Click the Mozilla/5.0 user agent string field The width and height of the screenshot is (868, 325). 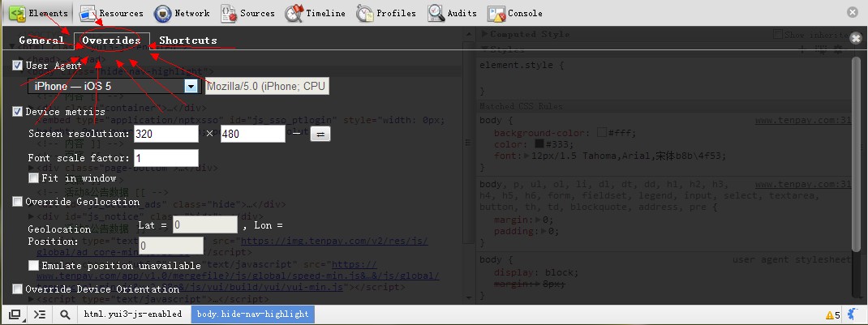tap(267, 86)
